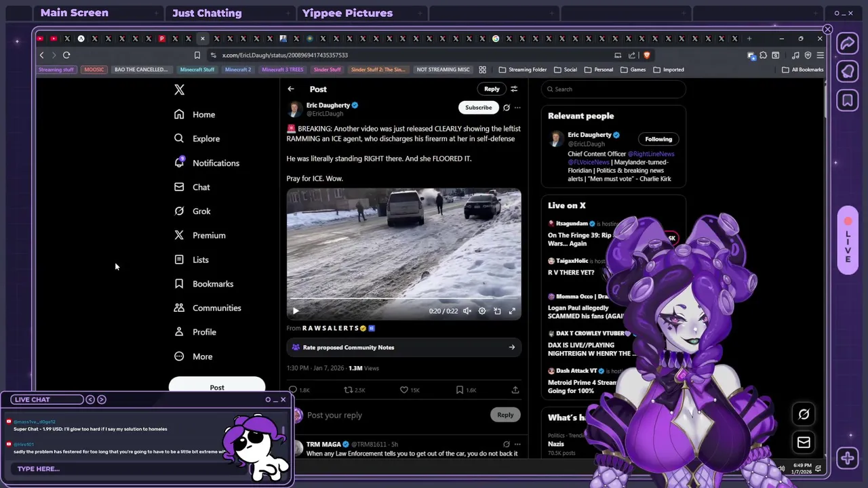This screenshot has height=488, width=868.
Task: Open a new browser tab
Action: click(x=749, y=39)
